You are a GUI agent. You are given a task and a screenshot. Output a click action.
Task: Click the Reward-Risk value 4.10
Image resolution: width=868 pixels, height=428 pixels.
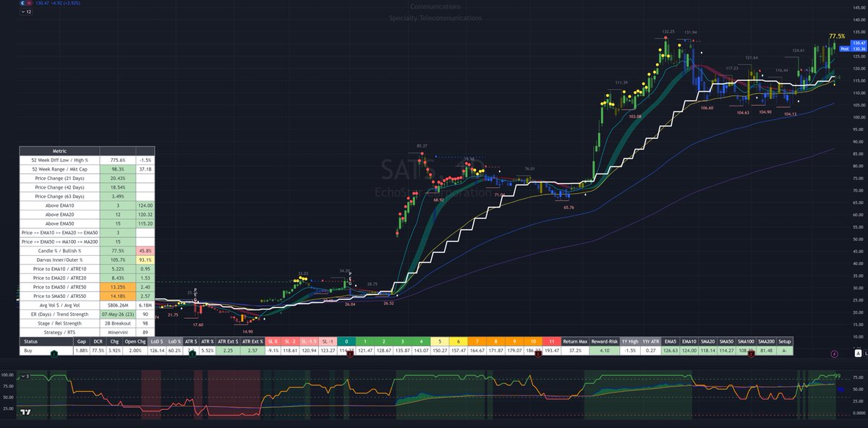tap(605, 350)
